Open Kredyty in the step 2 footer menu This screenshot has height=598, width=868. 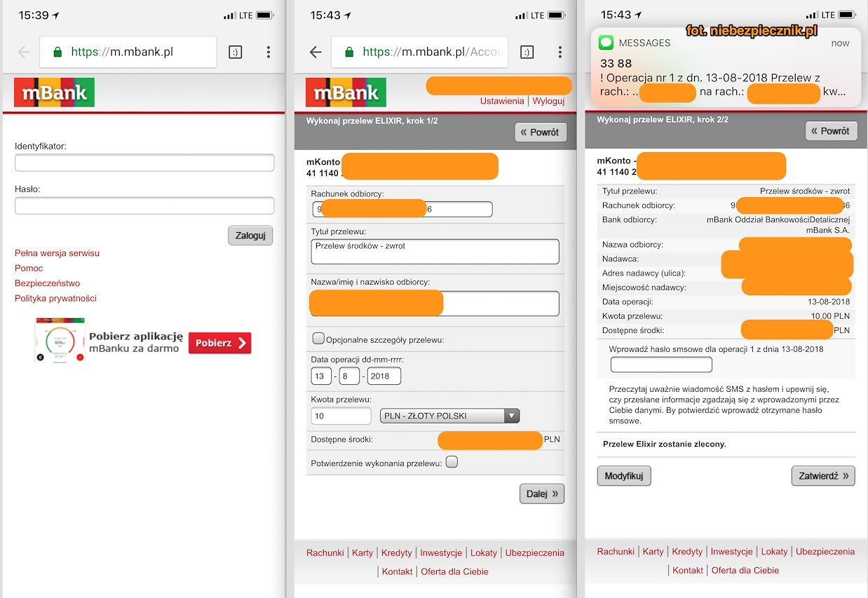coord(687,551)
